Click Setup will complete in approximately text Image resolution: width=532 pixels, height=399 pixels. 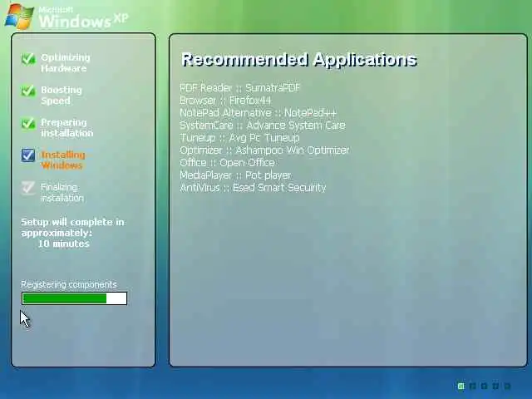point(72,227)
